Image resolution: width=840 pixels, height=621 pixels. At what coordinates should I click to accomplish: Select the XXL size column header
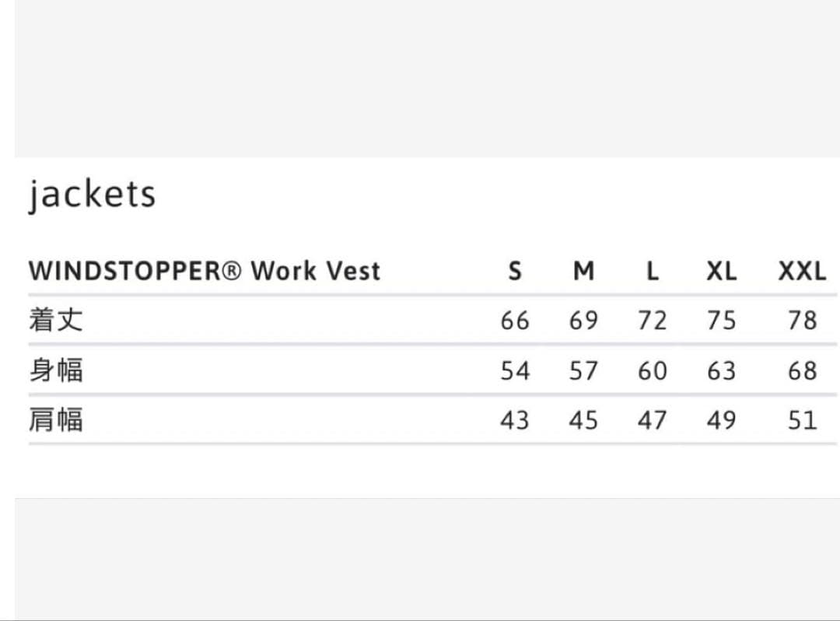[802, 271]
